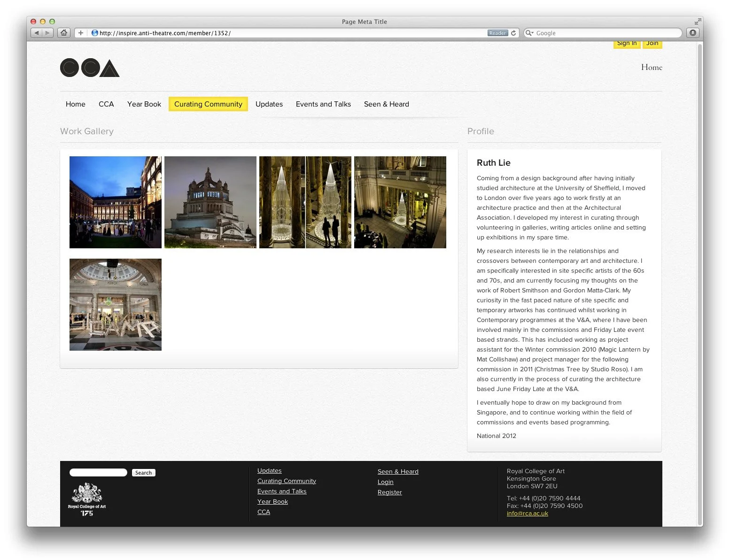Open the footer Events and Talks link
Screen dimensions: 730x560
point(282,491)
